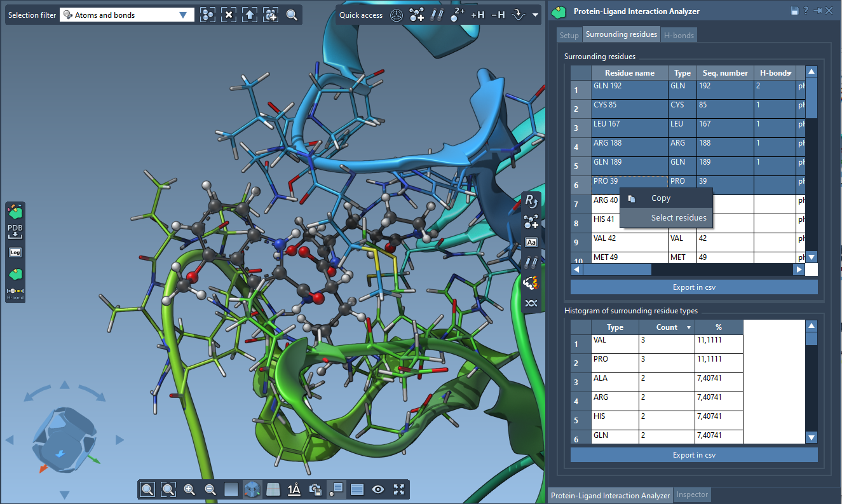Open the Log panel icon
The width and height of the screenshot is (842, 504).
[x=15, y=252]
